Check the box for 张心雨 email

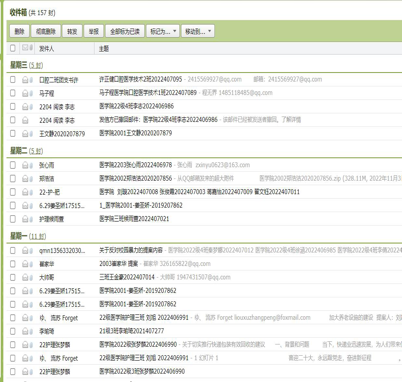[13, 165]
